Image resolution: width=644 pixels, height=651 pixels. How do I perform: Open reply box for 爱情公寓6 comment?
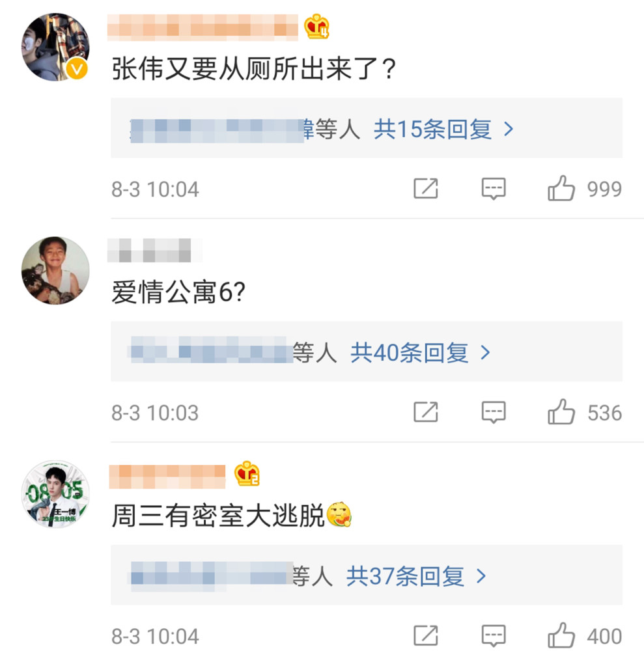click(x=494, y=412)
